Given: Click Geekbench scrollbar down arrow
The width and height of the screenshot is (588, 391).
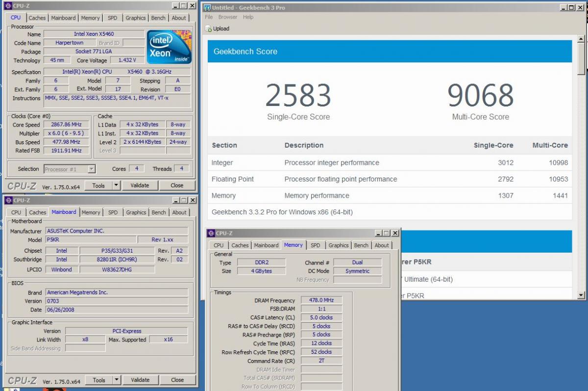Looking at the screenshot, I should pos(582,295).
